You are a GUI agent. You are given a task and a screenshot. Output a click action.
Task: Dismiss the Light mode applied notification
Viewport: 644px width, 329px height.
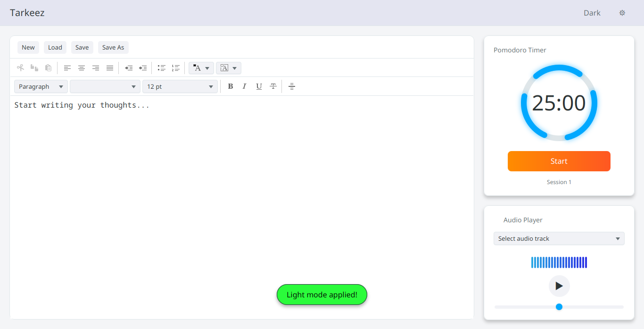click(322, 295)
